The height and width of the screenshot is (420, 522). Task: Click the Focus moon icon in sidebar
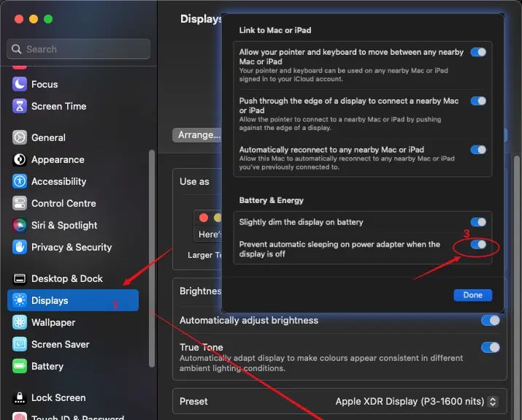click(20, 84)
